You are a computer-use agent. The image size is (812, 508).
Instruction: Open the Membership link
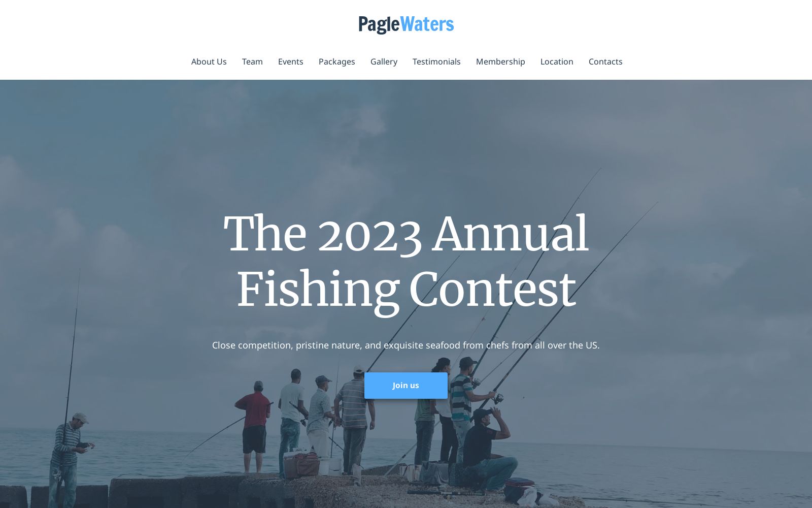(500, 61)
